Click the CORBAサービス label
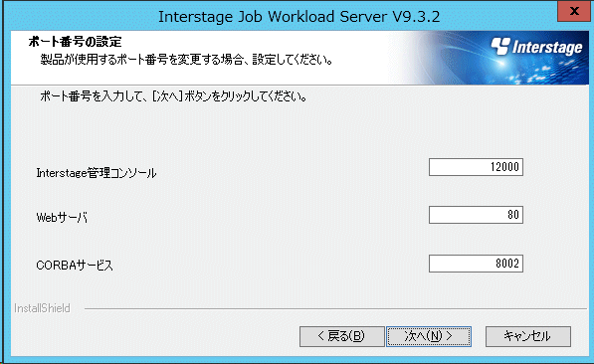The height and width of the screenshot is (364, 594). [75, 266]
